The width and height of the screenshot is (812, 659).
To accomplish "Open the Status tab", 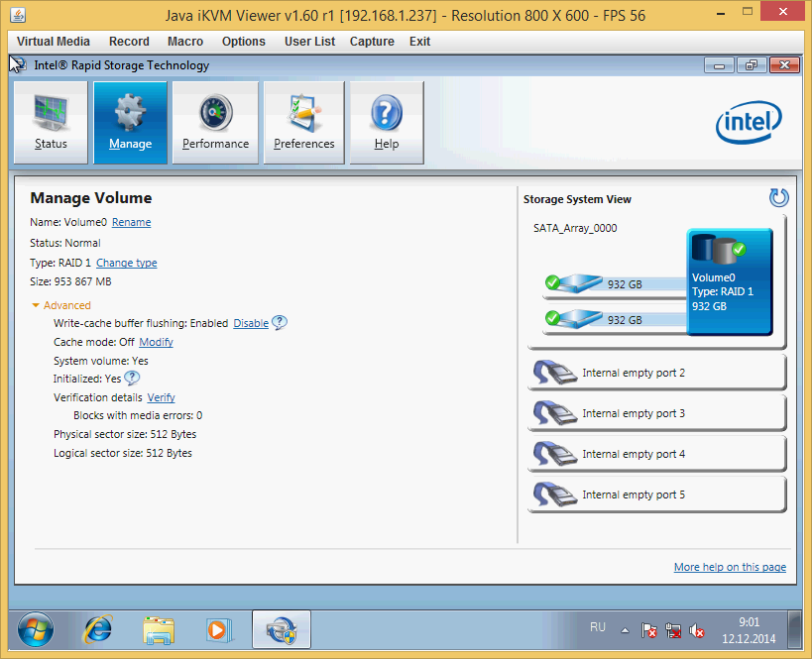I will [51, 123].
